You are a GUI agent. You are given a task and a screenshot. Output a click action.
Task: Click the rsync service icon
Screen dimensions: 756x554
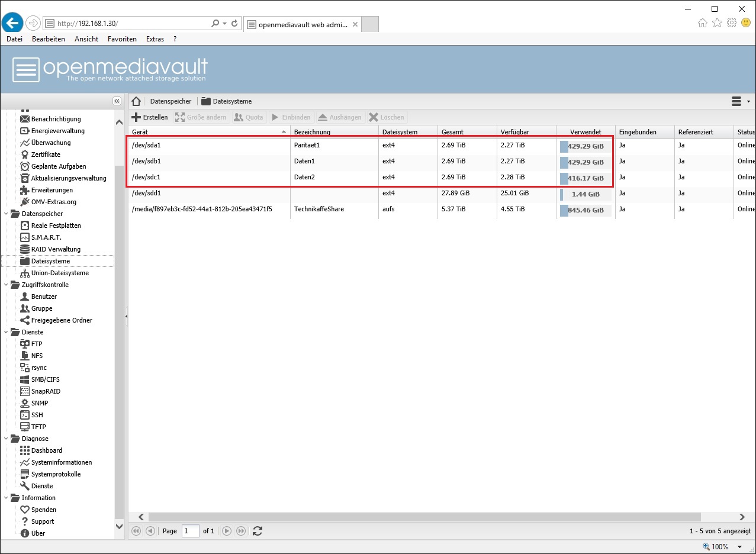[25, 368]
